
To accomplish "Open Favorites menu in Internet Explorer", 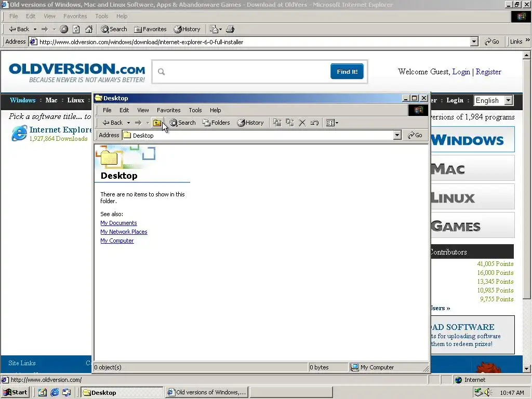I will tap(75, 16).
